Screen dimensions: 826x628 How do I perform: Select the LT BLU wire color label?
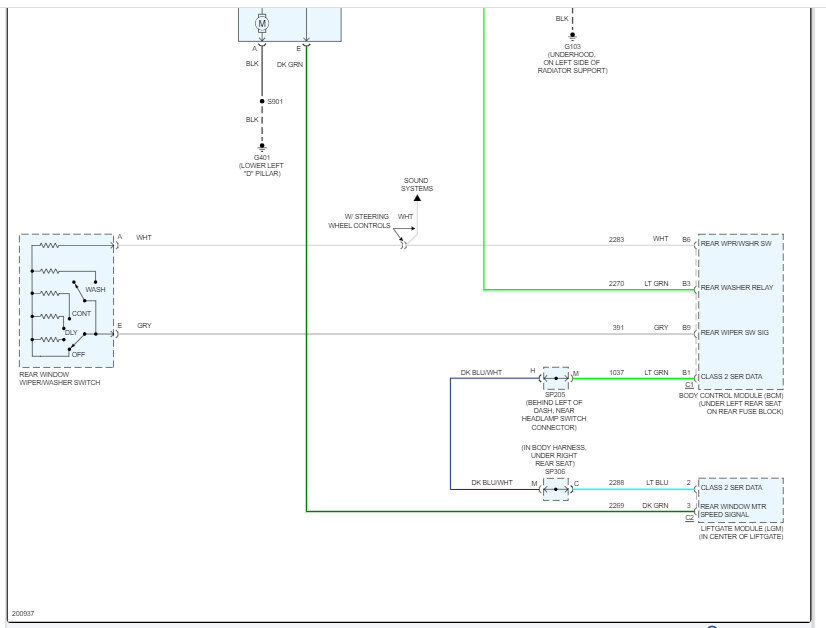click(x=657, y=483)
